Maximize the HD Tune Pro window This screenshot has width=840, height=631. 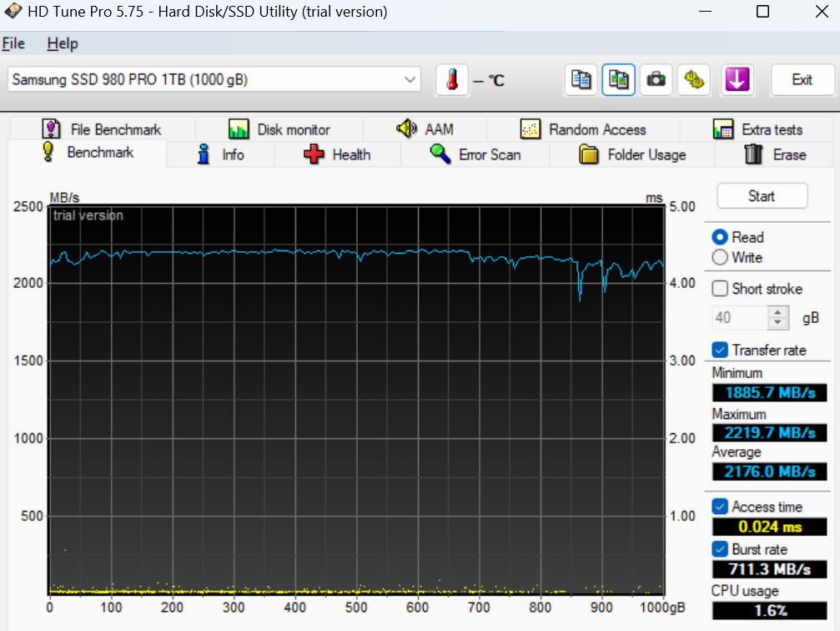[x=763, y=11]
